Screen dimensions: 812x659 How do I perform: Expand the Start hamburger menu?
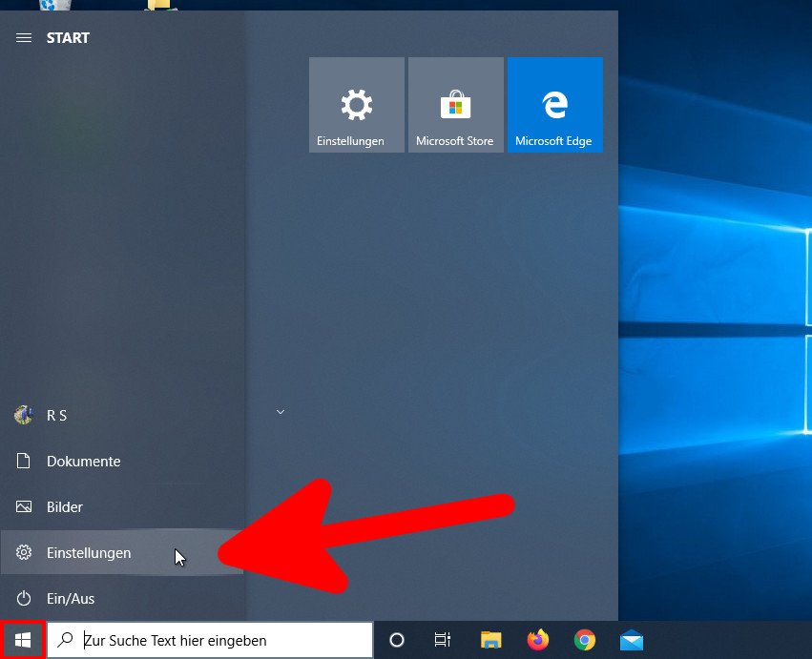23,38
